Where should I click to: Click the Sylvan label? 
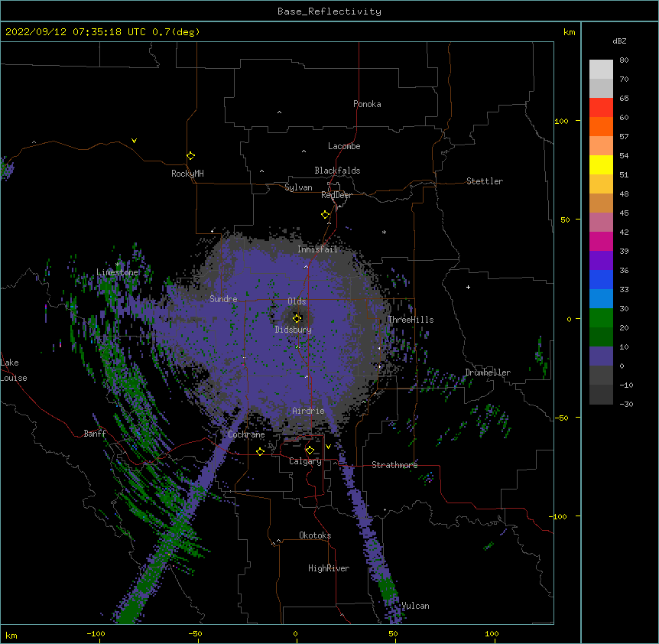point(298,187)
